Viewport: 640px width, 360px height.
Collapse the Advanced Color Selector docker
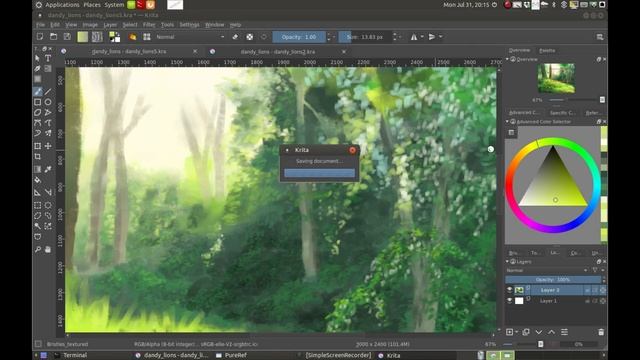pos(507,121)
